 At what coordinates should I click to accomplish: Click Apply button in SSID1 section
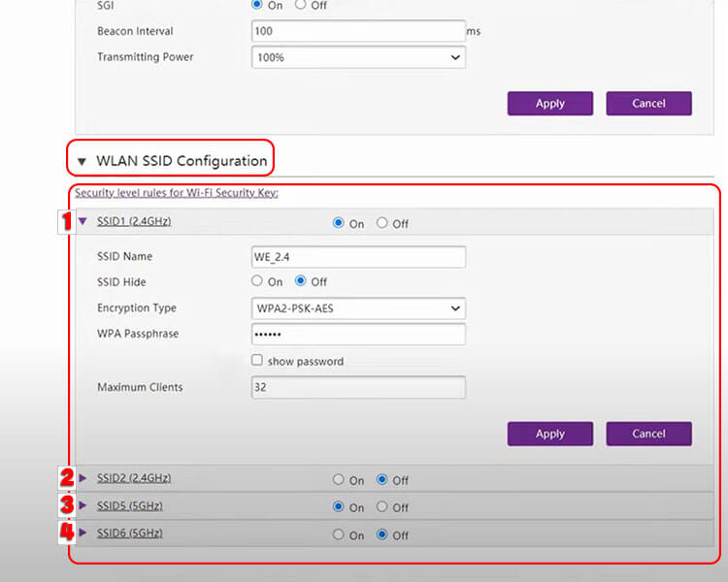549,434
